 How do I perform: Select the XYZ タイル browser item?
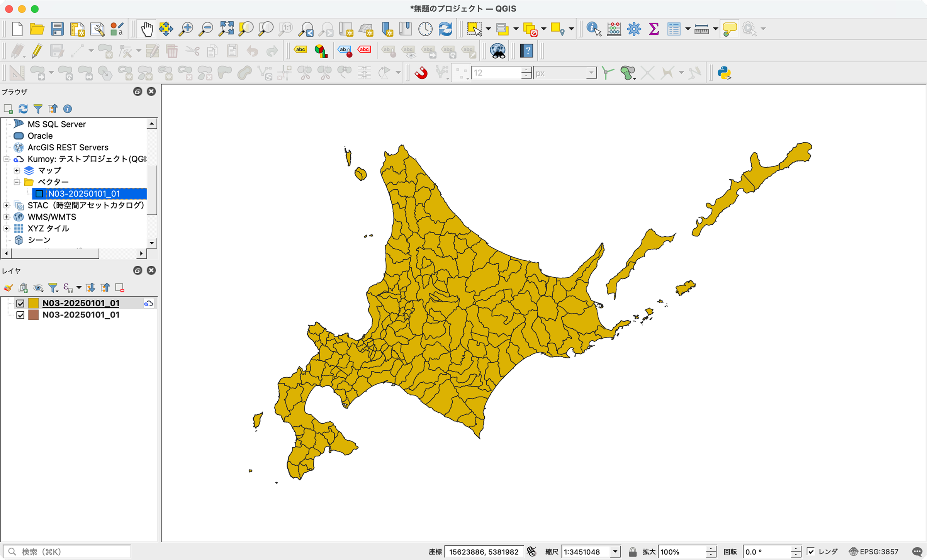[48, 228]
